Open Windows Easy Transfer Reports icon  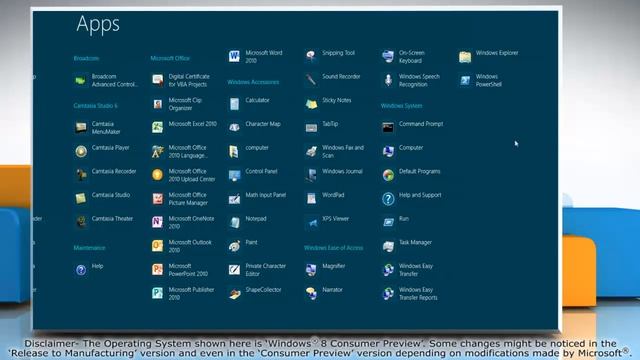pos(388,293)
